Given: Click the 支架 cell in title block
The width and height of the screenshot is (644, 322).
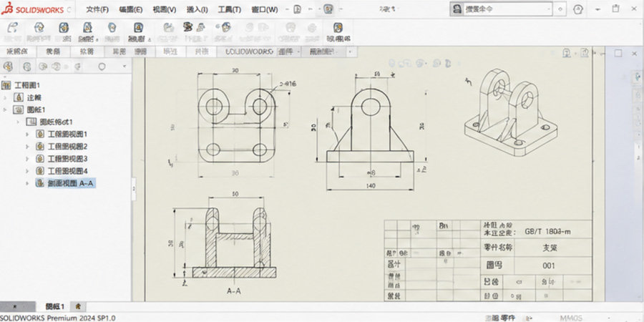Looking at the screenshot, I should (549, 248).
